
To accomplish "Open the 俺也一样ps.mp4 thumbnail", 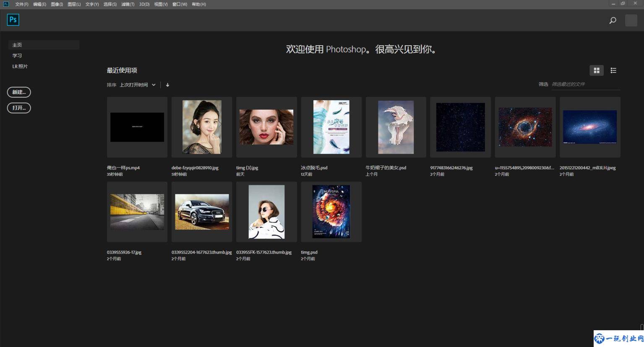I will pos(137,127).
